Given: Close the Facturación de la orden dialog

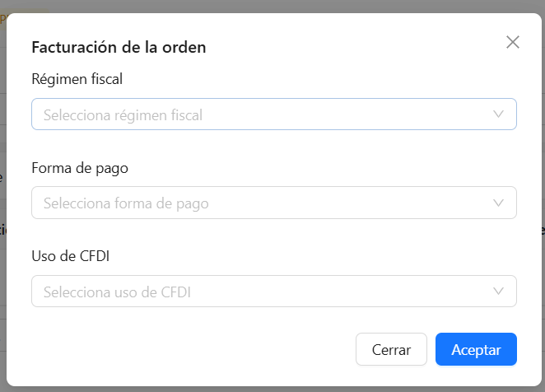Looking at the screenshot, I should click(x=513, y=42).
